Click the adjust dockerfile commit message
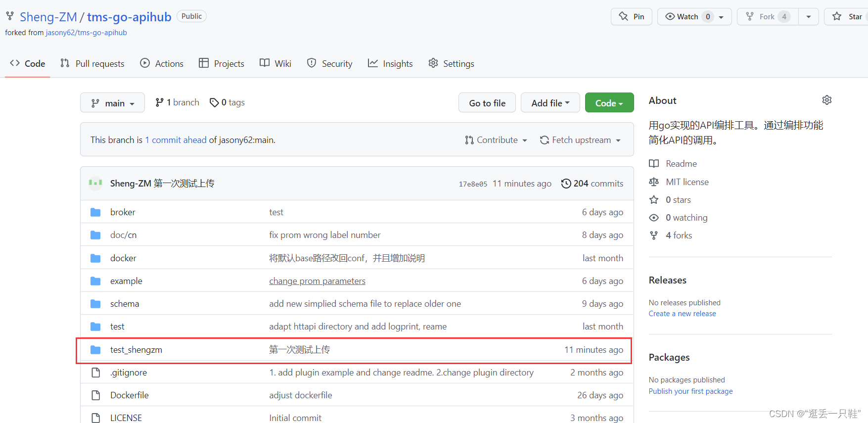 (301, 395)
